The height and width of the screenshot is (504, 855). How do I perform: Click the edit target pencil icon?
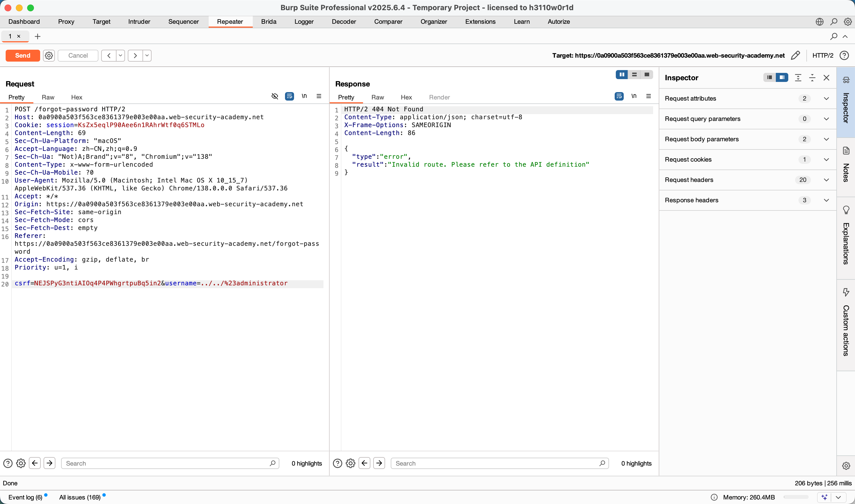[x=796, y=55]
